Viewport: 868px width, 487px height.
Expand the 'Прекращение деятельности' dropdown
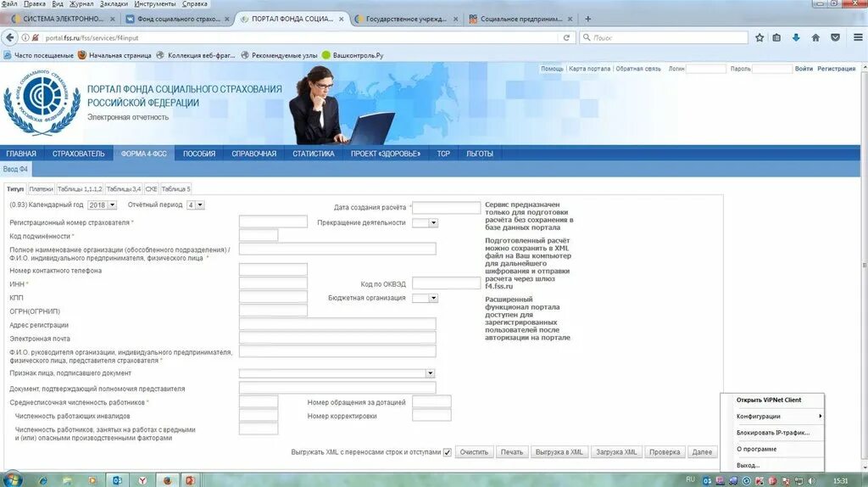click(426, 223)
